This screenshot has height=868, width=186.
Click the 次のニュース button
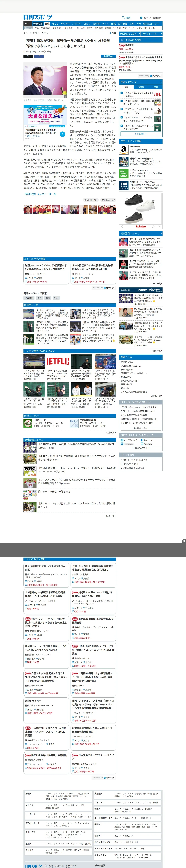point(108,200)
